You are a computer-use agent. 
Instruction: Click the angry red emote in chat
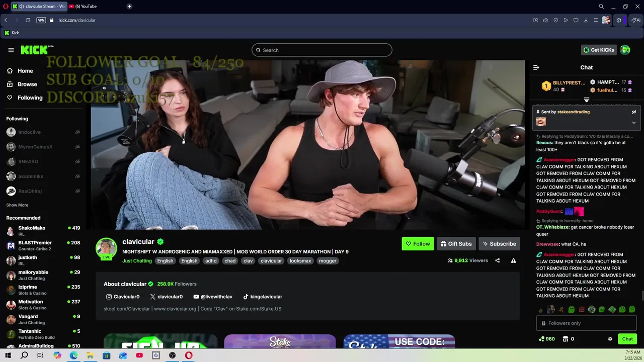[x=582, y=310]
